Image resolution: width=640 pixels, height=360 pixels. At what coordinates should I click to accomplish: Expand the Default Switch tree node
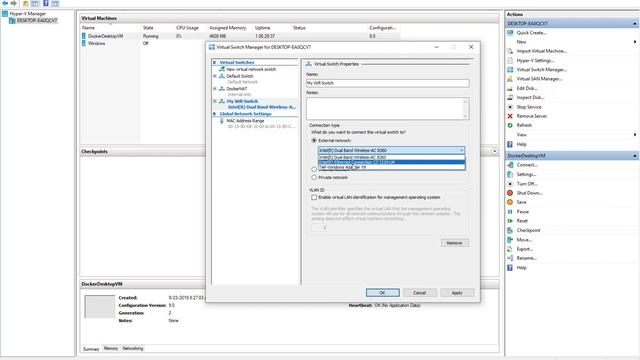(215, 76)
